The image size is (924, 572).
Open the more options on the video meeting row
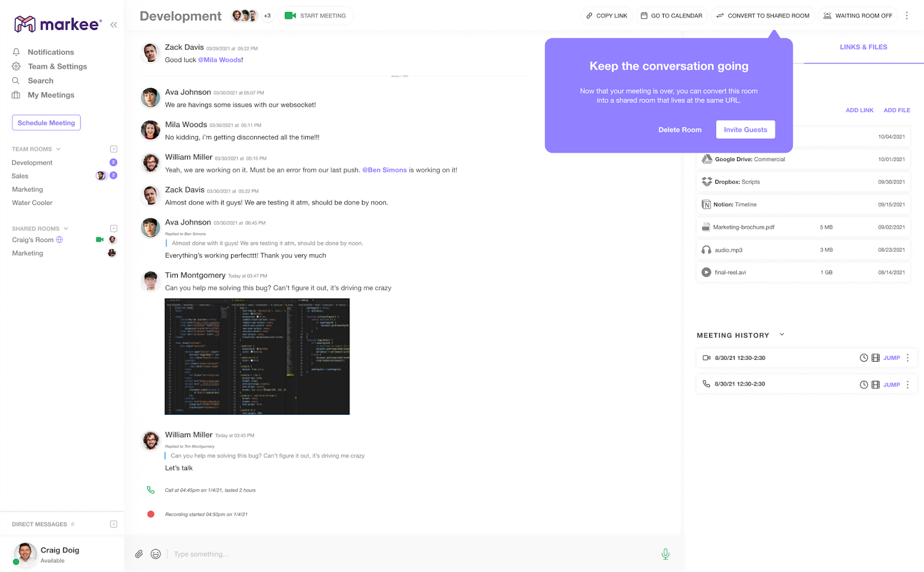pyautogui.click(x=908, y=358)
